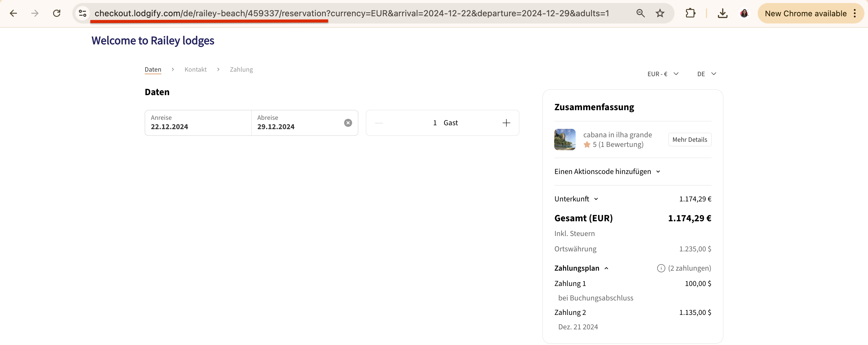Click the Chrome profile avatar
The image size is (868, 345).
pos(744,13)
